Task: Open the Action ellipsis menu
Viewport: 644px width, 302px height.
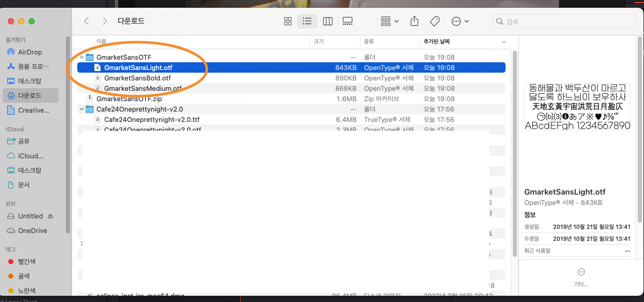Action: point(460,21)
